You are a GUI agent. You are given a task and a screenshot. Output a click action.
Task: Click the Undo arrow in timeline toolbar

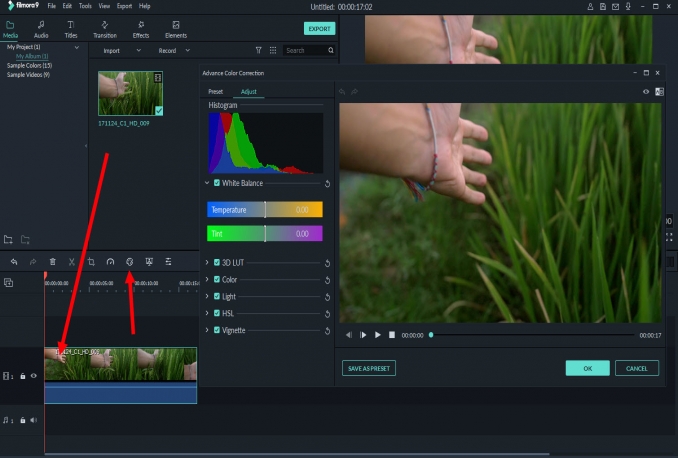14,261
